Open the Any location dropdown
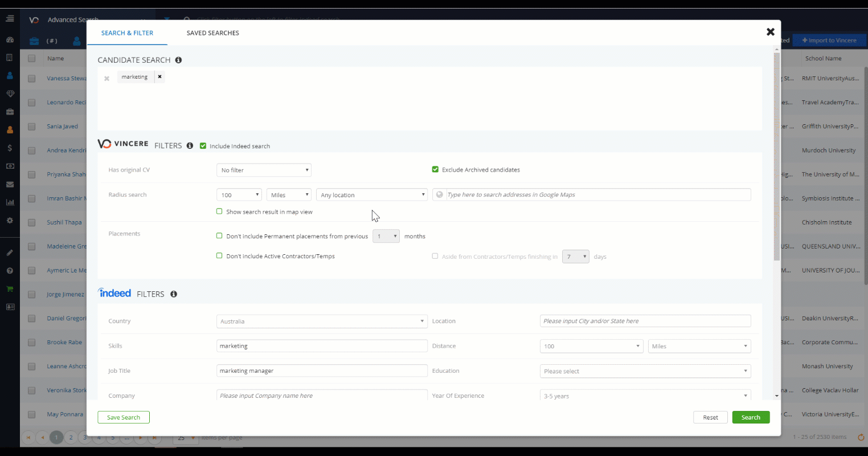This screenshot has height=456, width=868. (372, 195)
